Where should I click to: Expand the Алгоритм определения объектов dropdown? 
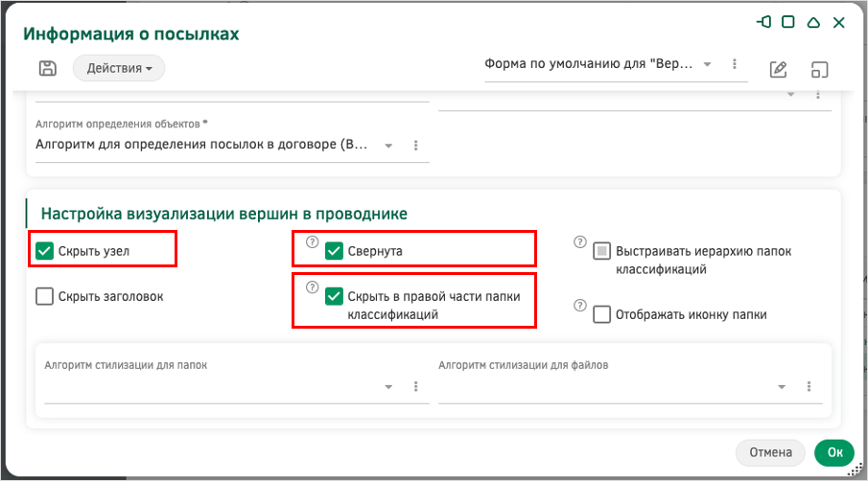coord(388,146)
